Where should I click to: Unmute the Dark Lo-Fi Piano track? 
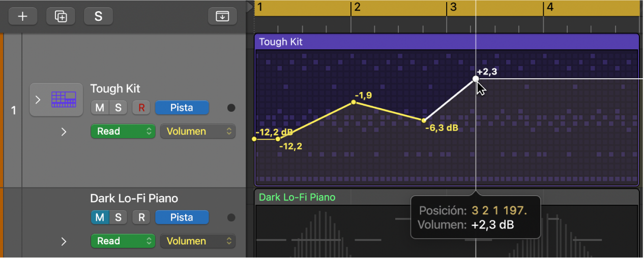tap(100, 217)
